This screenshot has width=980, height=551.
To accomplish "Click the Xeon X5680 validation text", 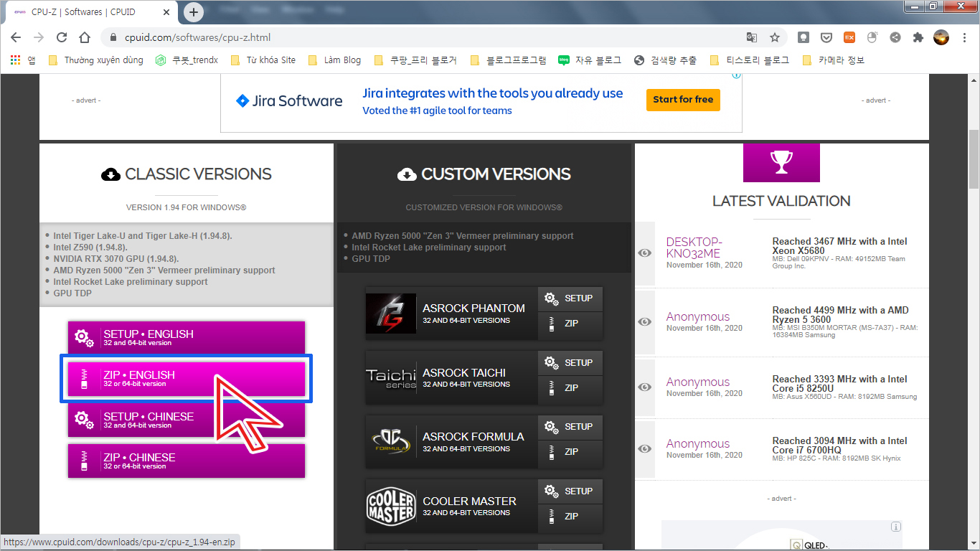I will click(x=839, y=246).
